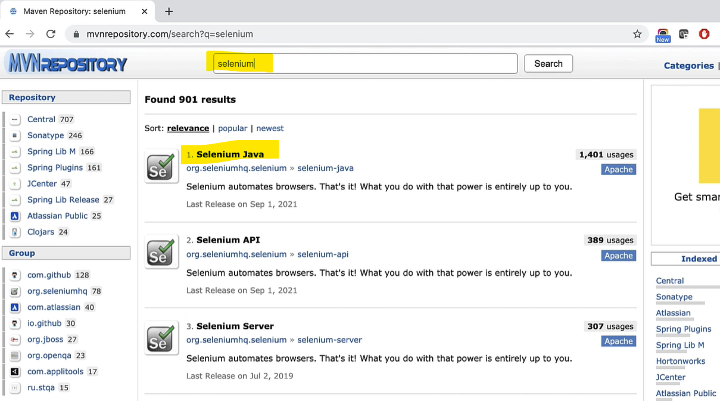Select the Sonatype repository filter

point(46,135)
